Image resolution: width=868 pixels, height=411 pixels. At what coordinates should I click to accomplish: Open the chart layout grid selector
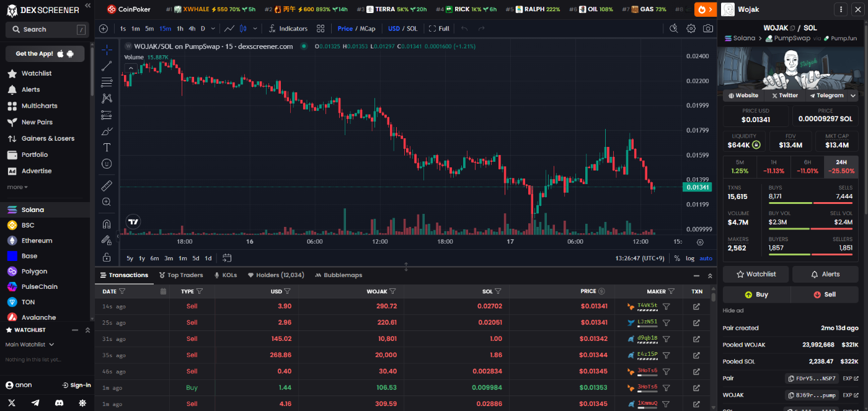click(321, 29)
